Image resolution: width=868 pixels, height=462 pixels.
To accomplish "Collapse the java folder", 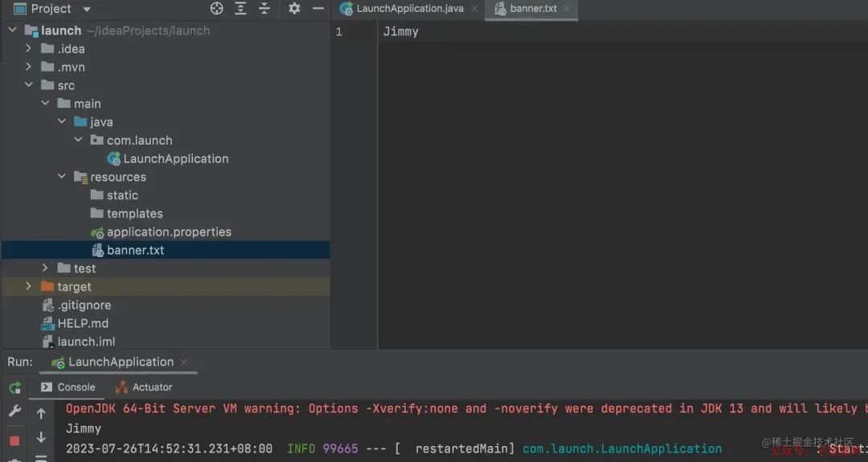I will (62, 121).
